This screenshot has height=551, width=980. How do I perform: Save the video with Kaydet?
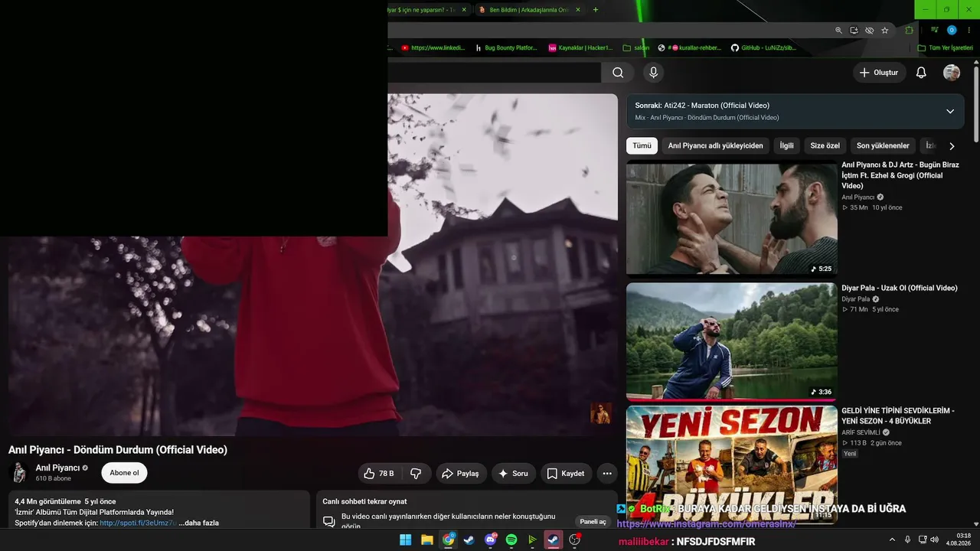pos(567,474)
